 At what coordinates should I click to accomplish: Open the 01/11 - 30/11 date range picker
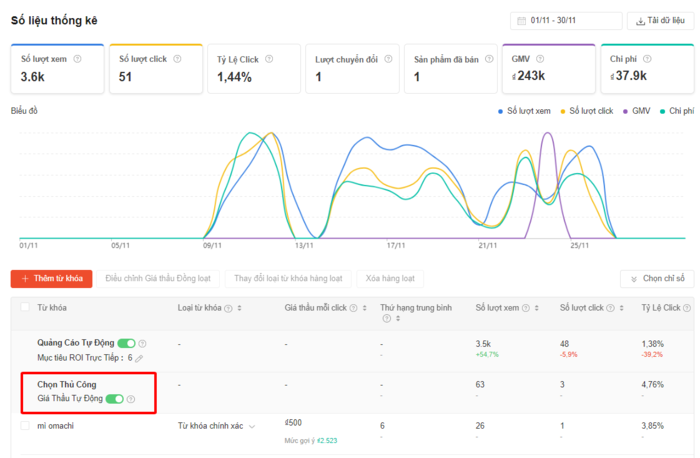565,21
